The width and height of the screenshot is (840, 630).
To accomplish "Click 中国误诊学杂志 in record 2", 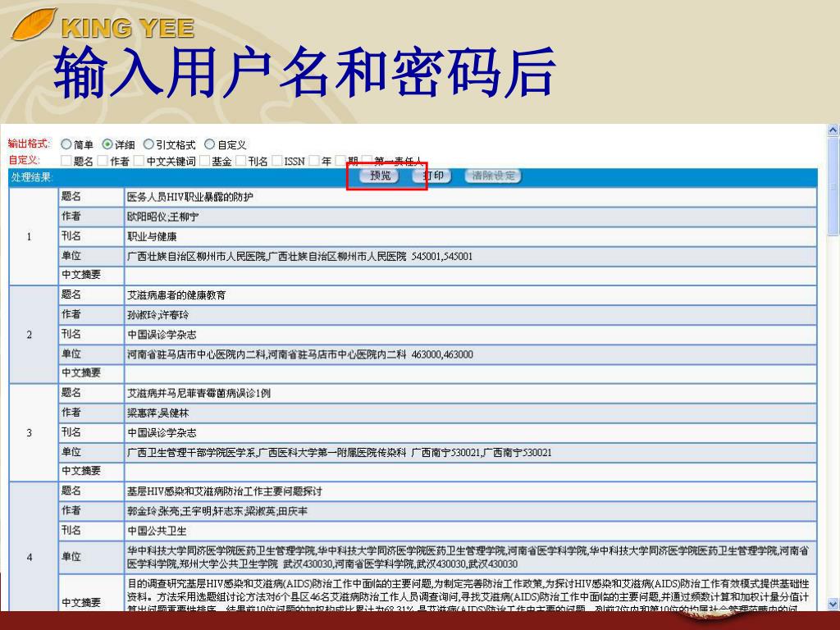I will pos(162,335).
